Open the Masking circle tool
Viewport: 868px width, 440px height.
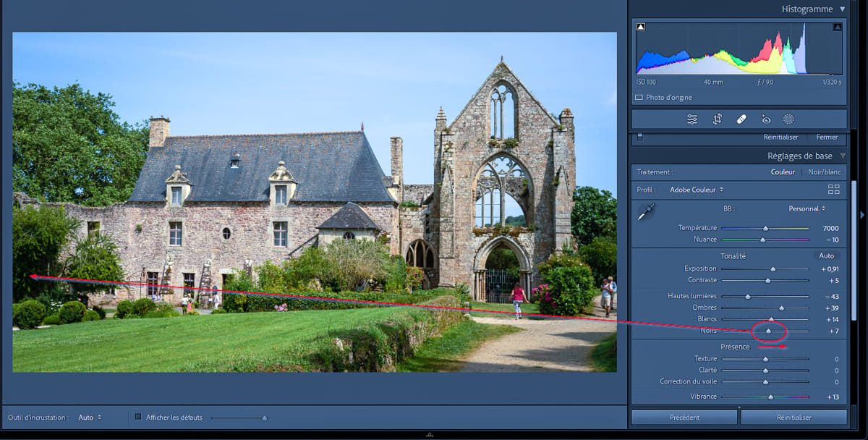click(788, 119)
